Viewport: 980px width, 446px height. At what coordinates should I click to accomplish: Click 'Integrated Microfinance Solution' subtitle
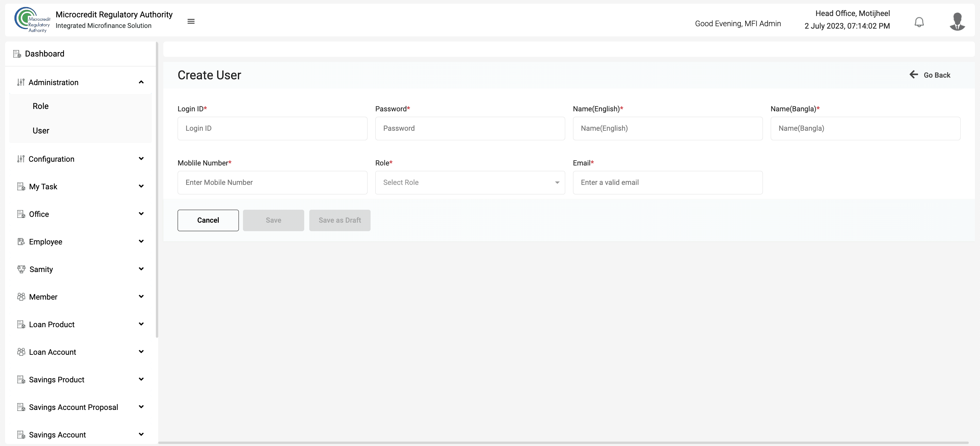pos(103,26)
